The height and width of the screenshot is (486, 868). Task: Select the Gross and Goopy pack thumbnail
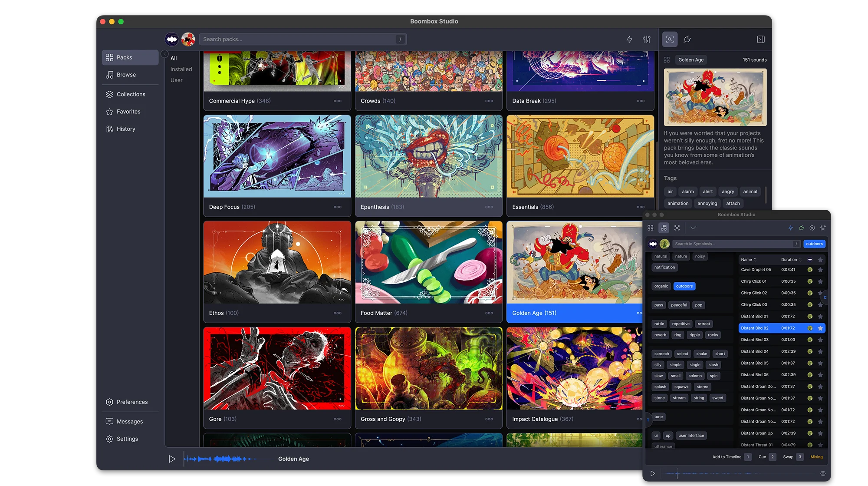[x=429, y=368]
